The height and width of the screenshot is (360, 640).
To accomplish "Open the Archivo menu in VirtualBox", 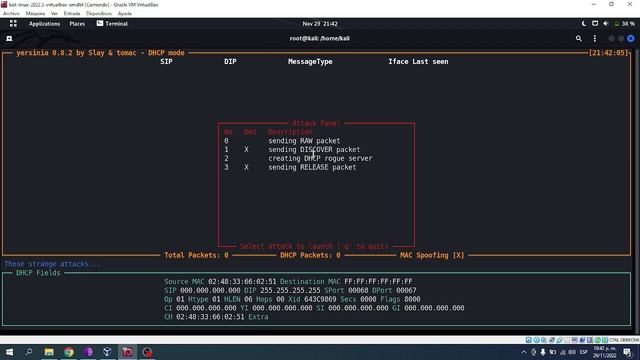I will [x=11, y=13].
